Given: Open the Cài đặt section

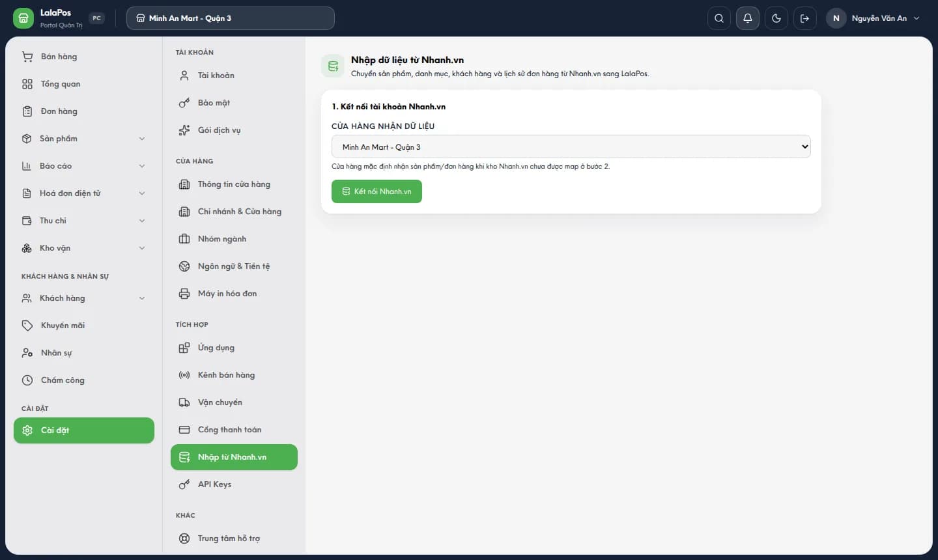Looking at the screenshot, I should tap(84, 430).
